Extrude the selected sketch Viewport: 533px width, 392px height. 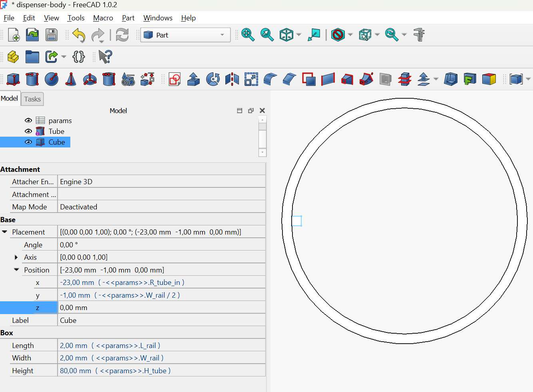point(194,79)
